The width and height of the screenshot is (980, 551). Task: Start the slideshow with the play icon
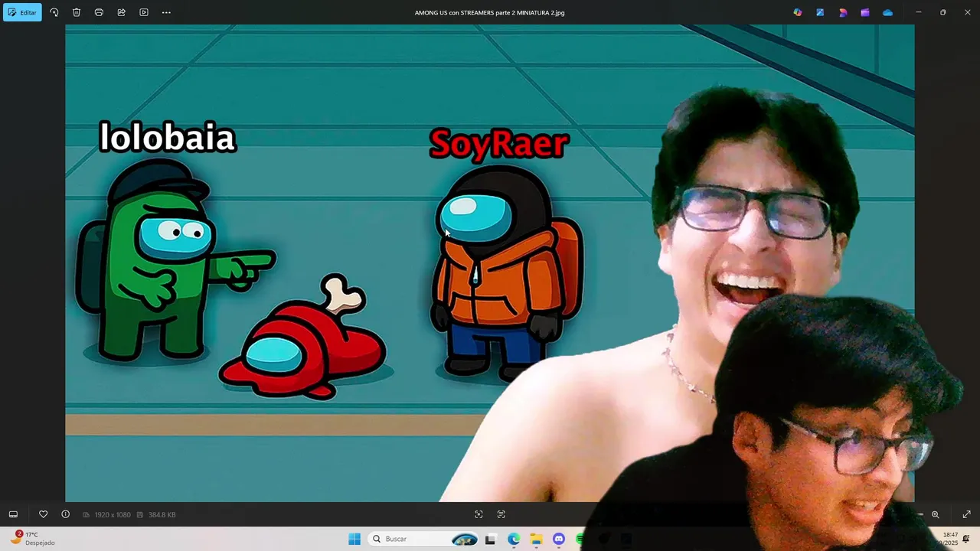click(144, 12)
